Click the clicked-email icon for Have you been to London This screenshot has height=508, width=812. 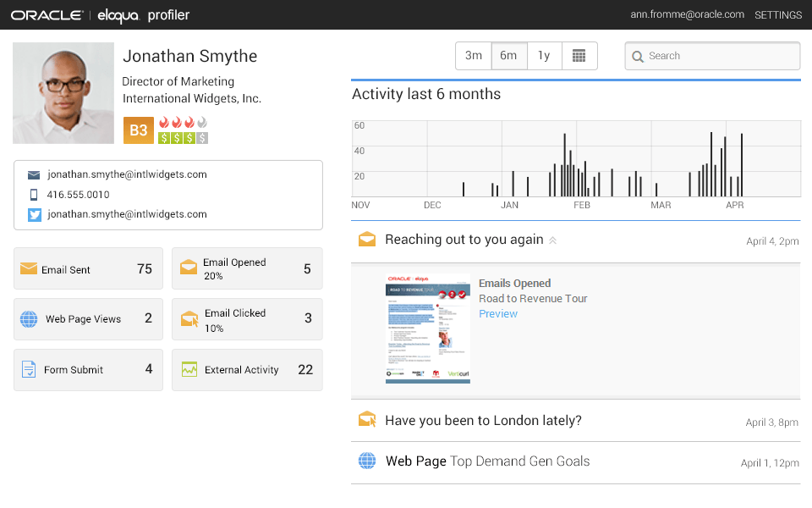coord(367,419)
